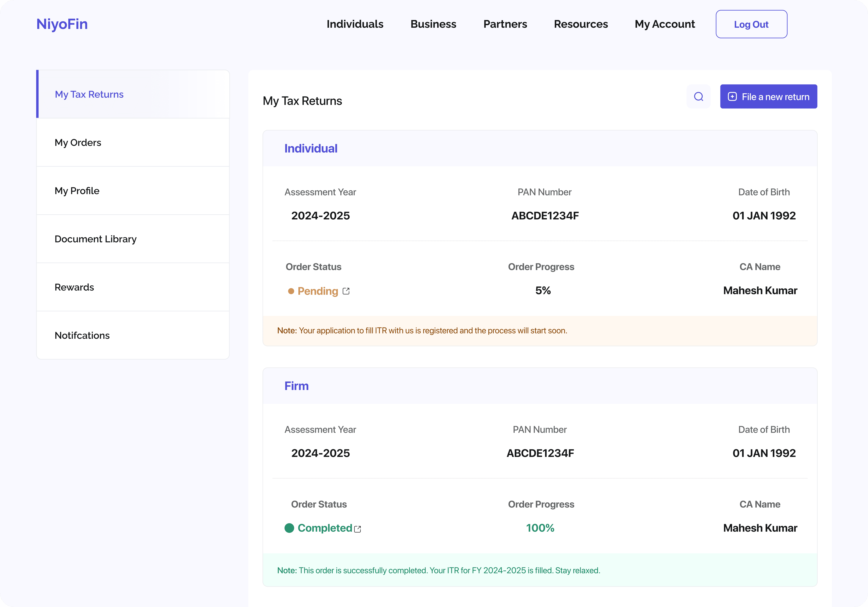Click plus icon in File a new return
This screenshot has height=607, width=868.
click(732, 97)
